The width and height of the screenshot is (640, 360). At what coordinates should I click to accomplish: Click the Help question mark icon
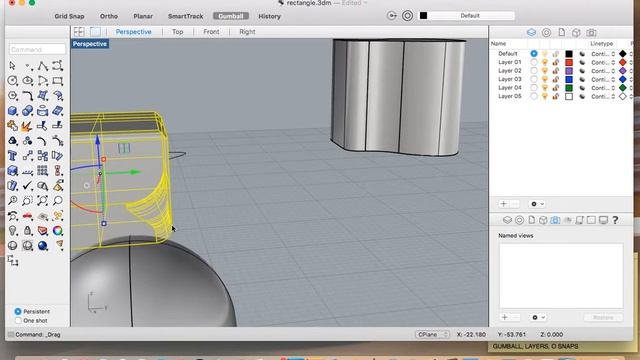point(615,220)
